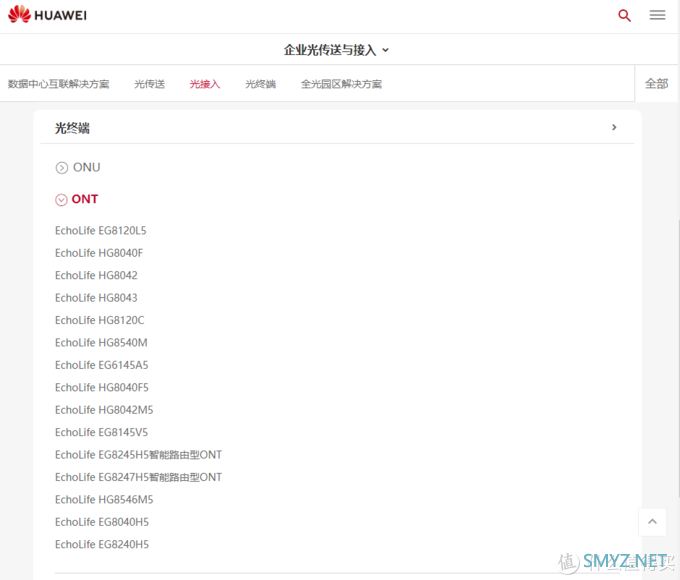
Task: Open EchoLife HG8042M5 product
Action: [104, 410]
